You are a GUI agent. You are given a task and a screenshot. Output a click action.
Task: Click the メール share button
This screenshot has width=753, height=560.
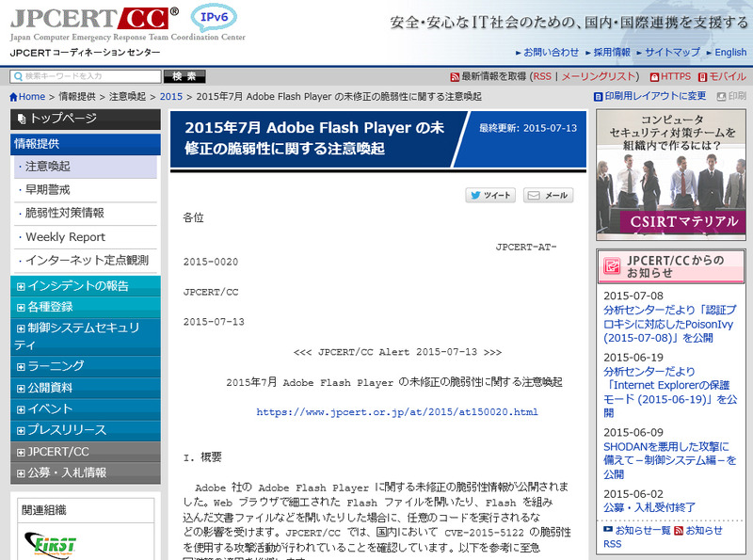[x=548, y=196]
